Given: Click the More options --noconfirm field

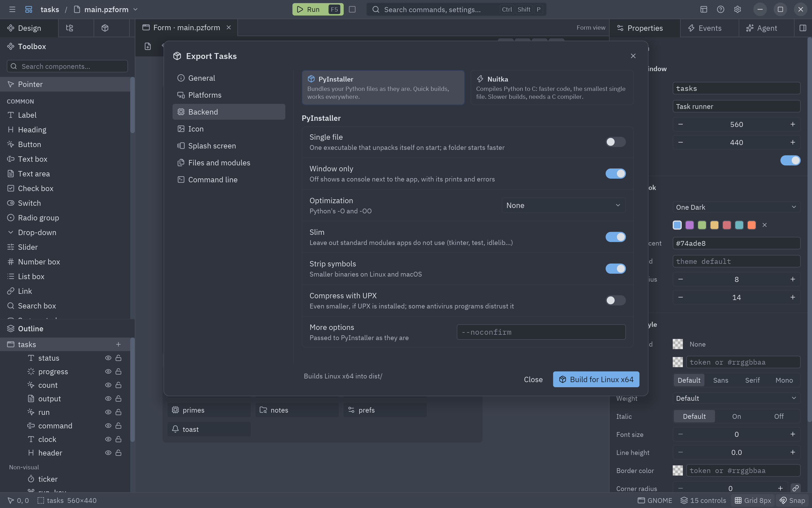Looking at the screenshot, I should click(x=541, y=332).
